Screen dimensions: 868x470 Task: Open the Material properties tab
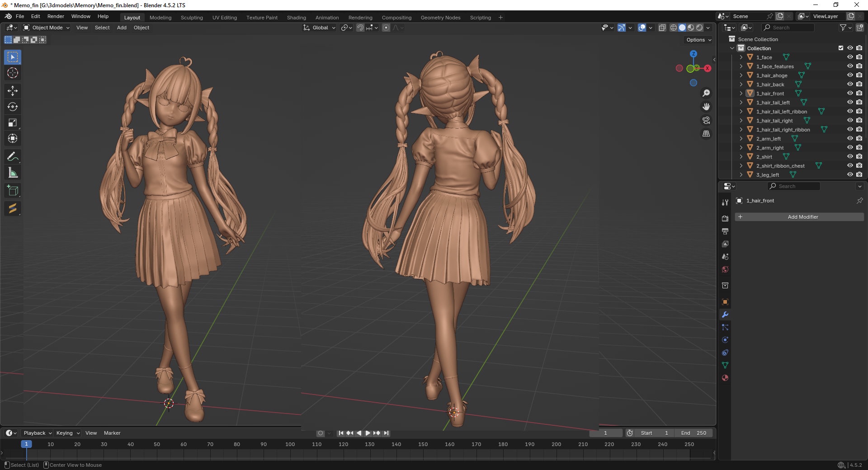[x=725, y=378]
